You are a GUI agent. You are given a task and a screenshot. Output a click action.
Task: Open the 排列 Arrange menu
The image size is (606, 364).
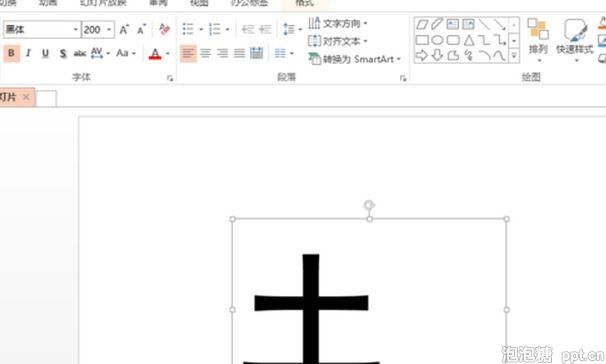538,40
